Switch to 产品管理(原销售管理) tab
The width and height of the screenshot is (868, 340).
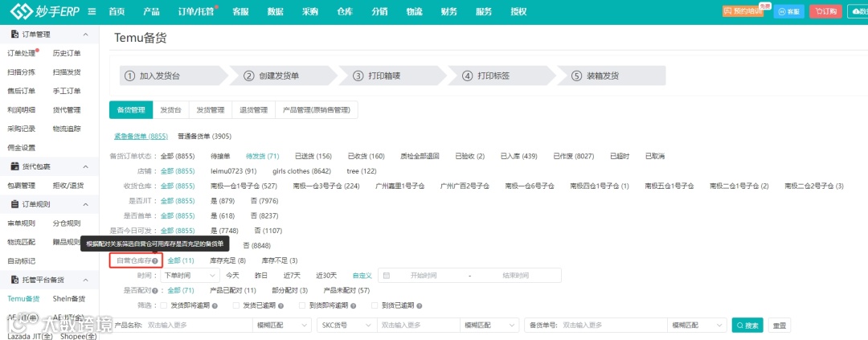(x=316, y=110)
